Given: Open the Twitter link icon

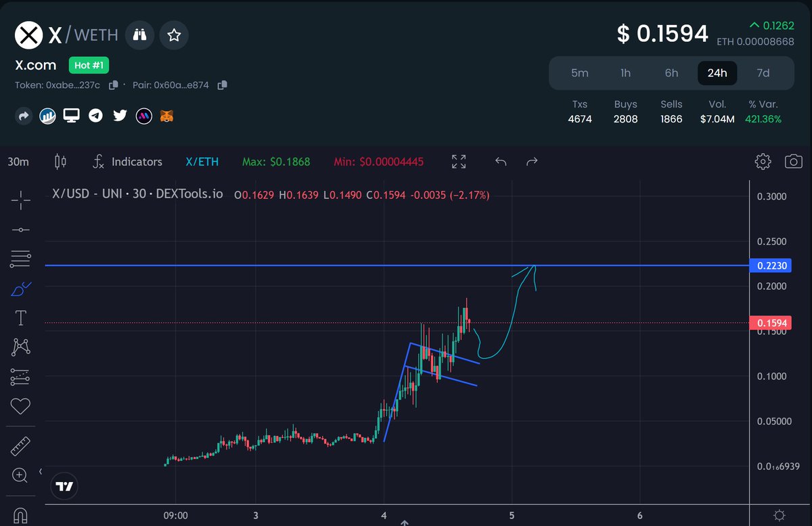Looking at the screenshot, I should pyautogui.click(x=120, y=116).
